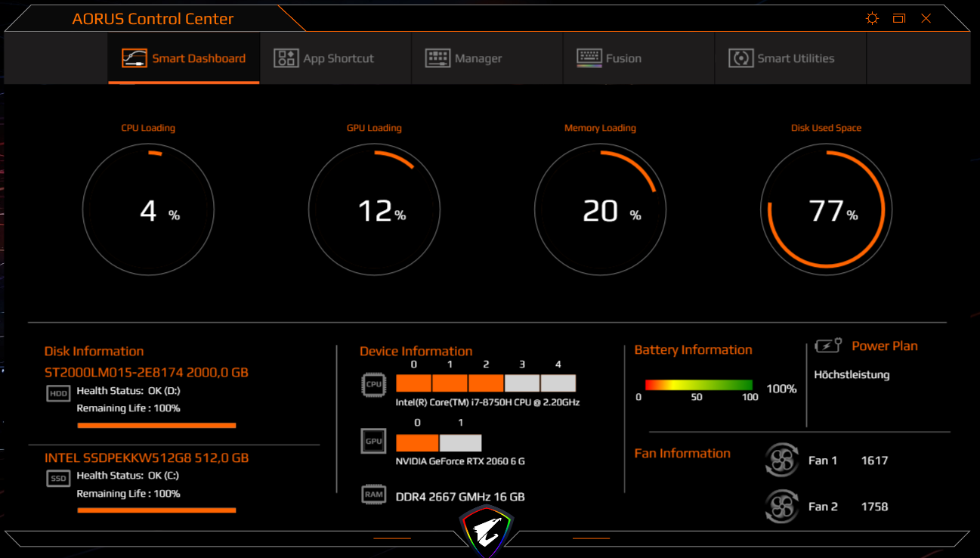The height and width of the screenshot is (558, 980).
Task: Close the AORUS Control Center window
Action: click(926, 19)
